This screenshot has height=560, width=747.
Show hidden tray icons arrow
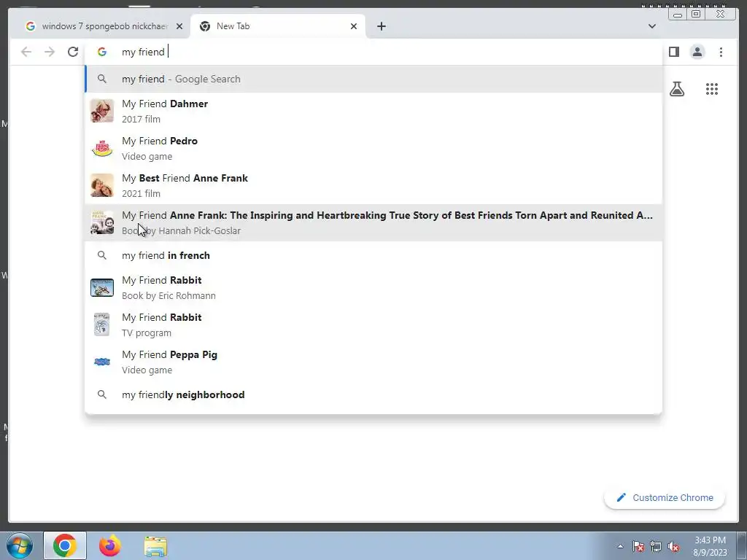click(620, 546)
